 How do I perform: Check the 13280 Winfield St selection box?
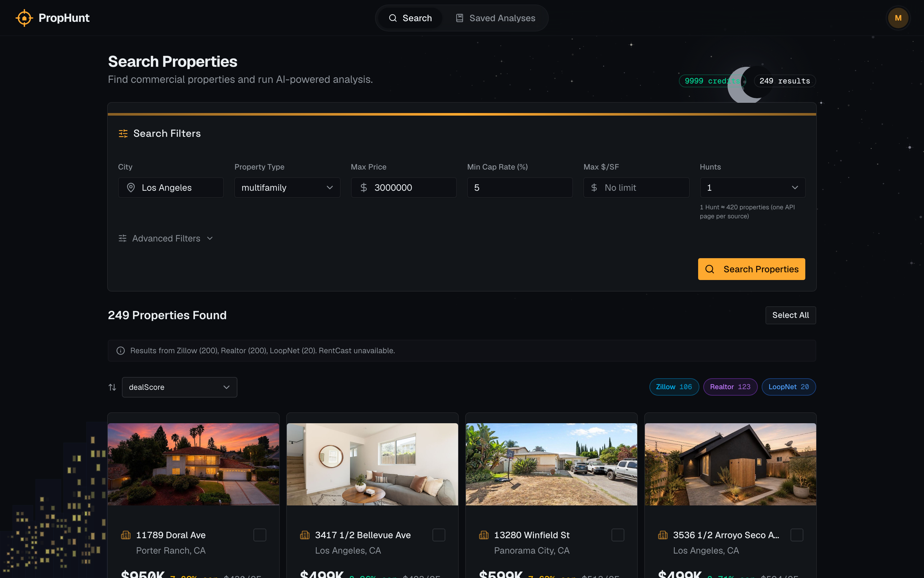618,535
